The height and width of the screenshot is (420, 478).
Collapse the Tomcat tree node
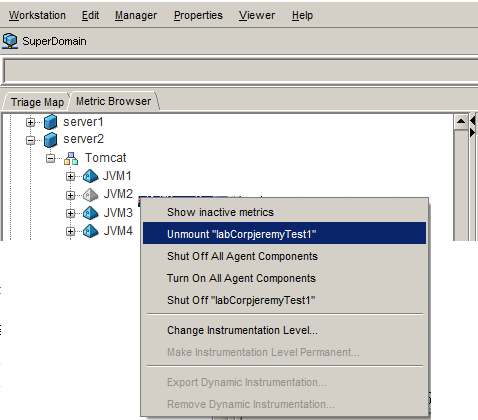coord(50,158)
